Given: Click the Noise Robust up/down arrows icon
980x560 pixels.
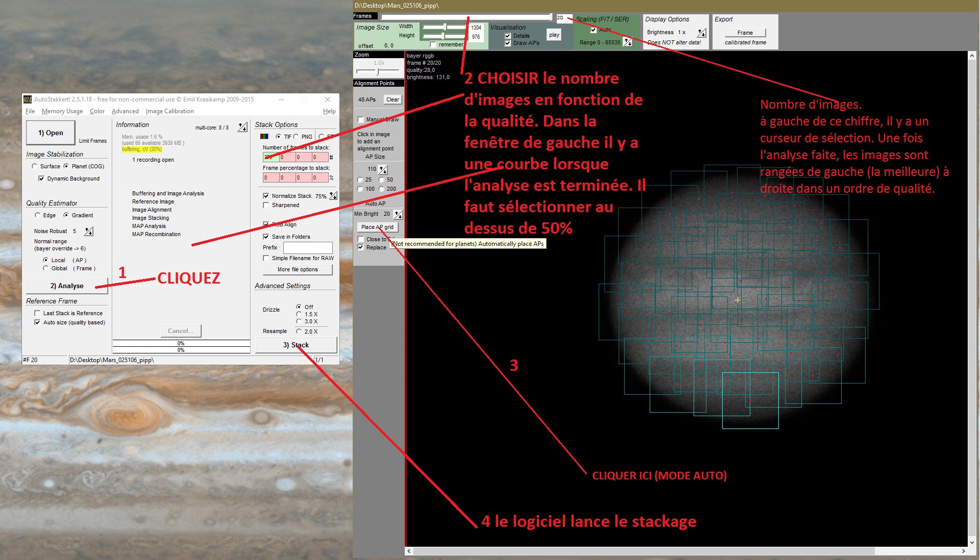Looking at the screenshot, I should pyautogui.click(x=89, y=232).
